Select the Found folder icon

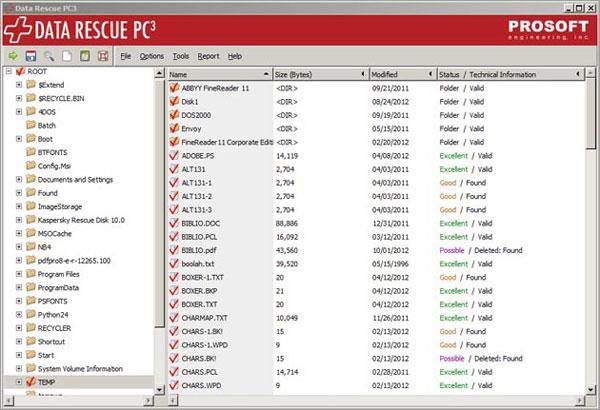click(31, 193)
